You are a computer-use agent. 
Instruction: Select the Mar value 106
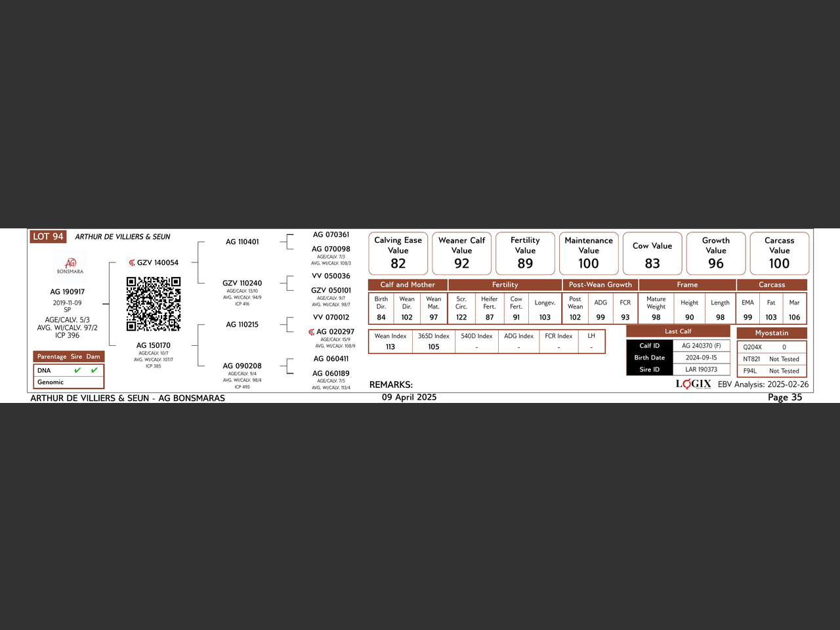tap(795, 317)
